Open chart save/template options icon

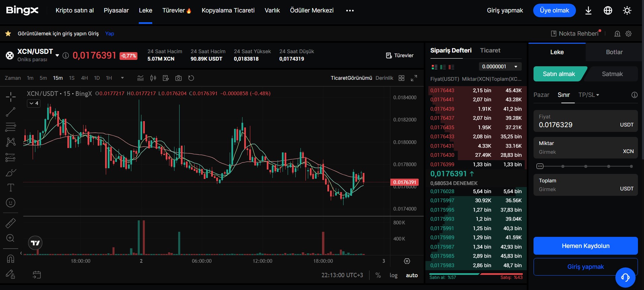(x=166, y=78)
